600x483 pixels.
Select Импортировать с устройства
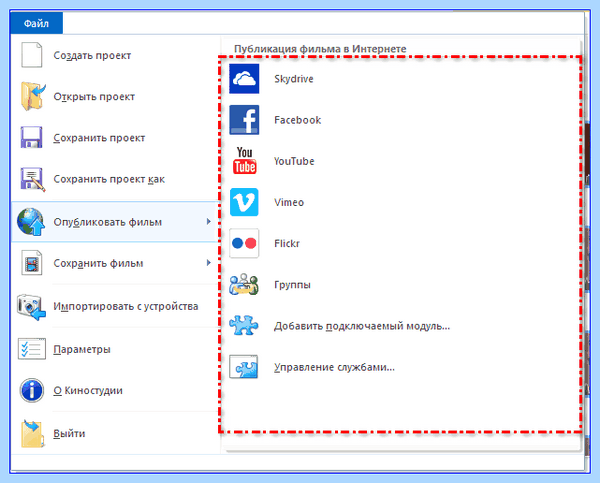click(115, 306)
